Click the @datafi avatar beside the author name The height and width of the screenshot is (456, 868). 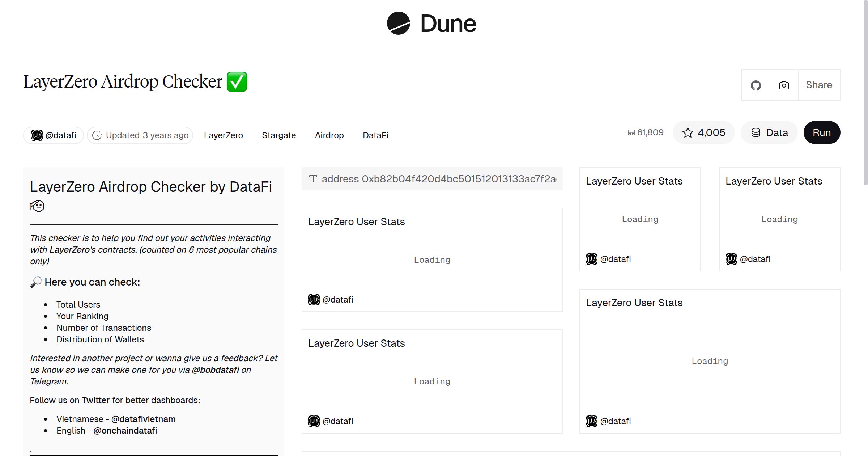(36, 135)
